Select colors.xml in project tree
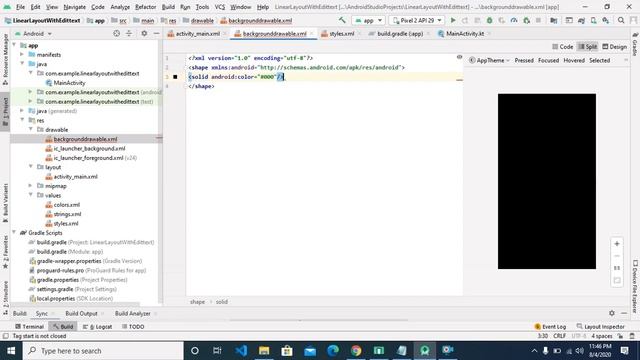This screenshot has height=360, width=640. [67, 204]
